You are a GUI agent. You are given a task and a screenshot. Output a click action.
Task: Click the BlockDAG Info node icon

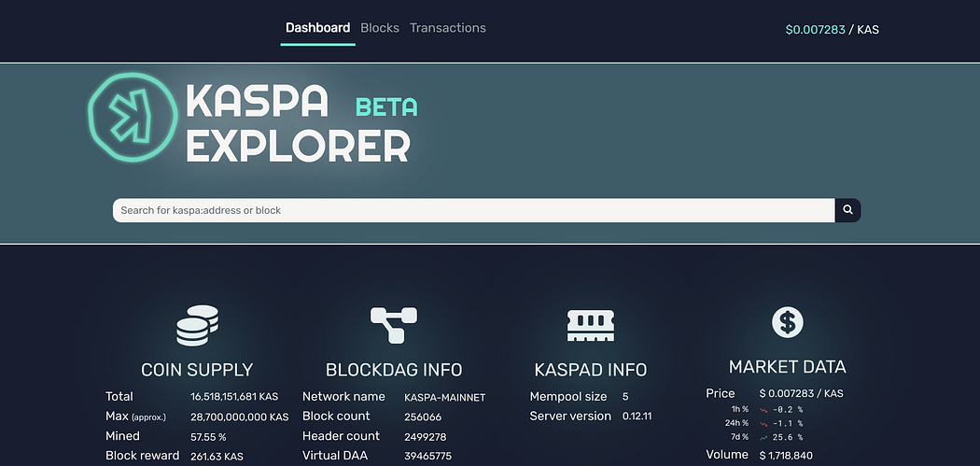pos(394,325)
